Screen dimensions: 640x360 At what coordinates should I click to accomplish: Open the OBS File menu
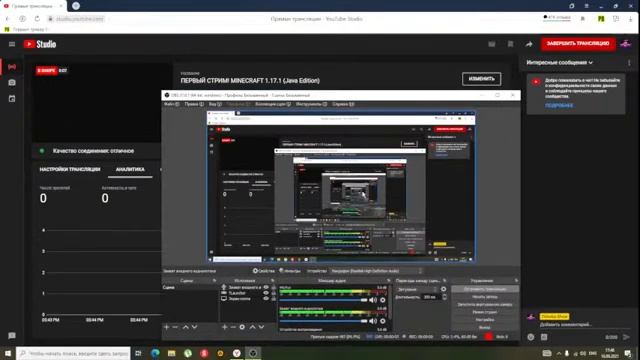(x=171, y=104)
